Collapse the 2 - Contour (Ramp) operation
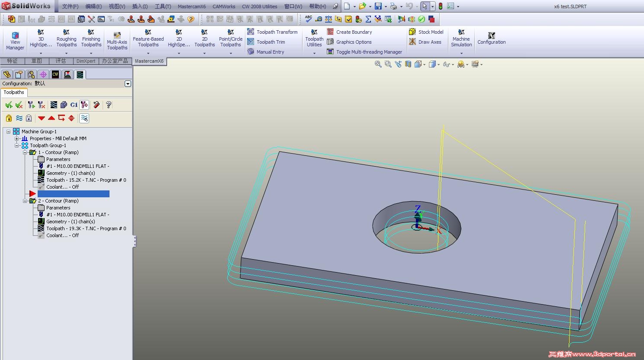This screenshot has width=644, height=360. click(25, 201)
